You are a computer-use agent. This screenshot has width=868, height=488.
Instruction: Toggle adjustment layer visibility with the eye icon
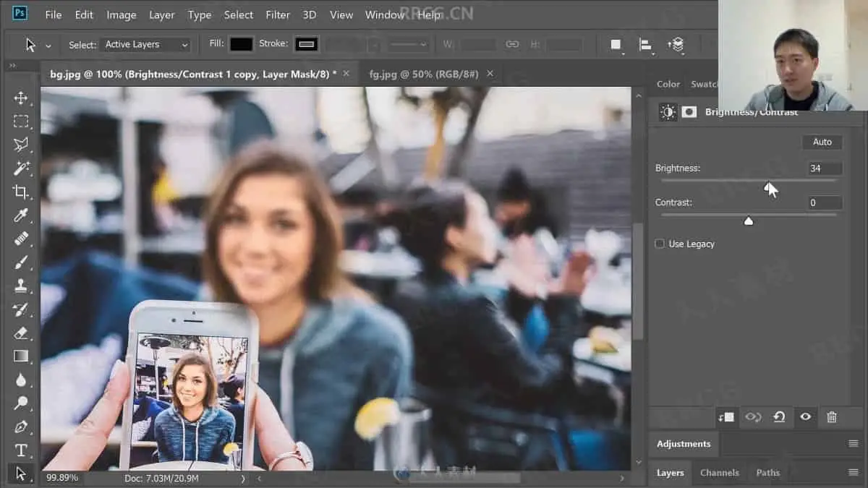pyautogui.click(x=805, y=417)
